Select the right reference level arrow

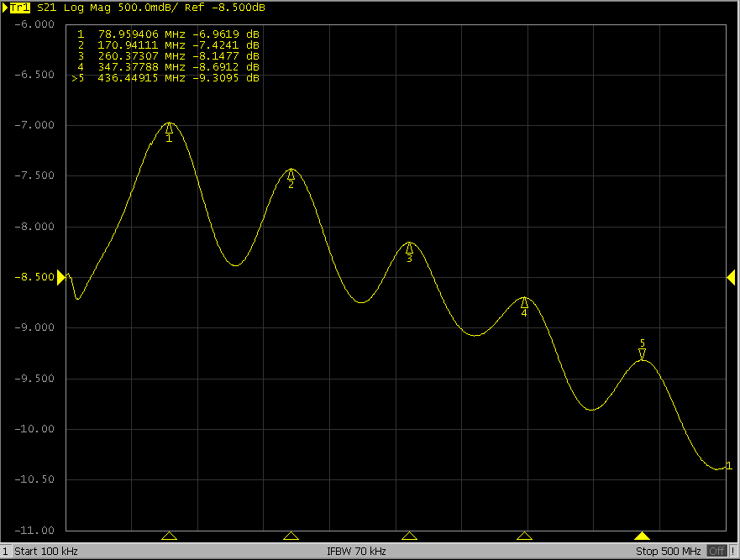coord(732,276)
